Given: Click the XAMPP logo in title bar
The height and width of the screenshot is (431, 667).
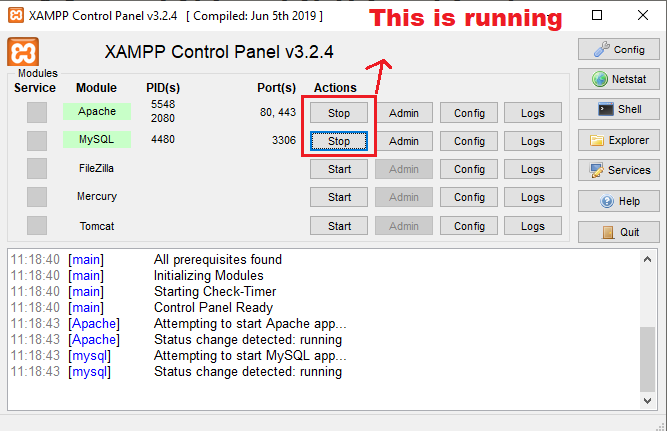Looking at the screenshot, I should coord(16,15).
